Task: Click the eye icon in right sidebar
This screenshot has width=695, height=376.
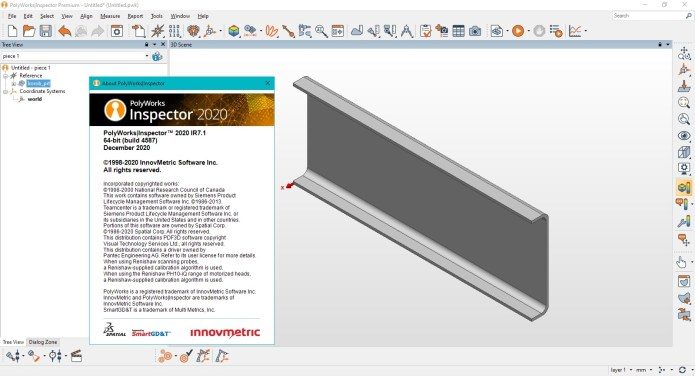Action: tap(684, 136)
